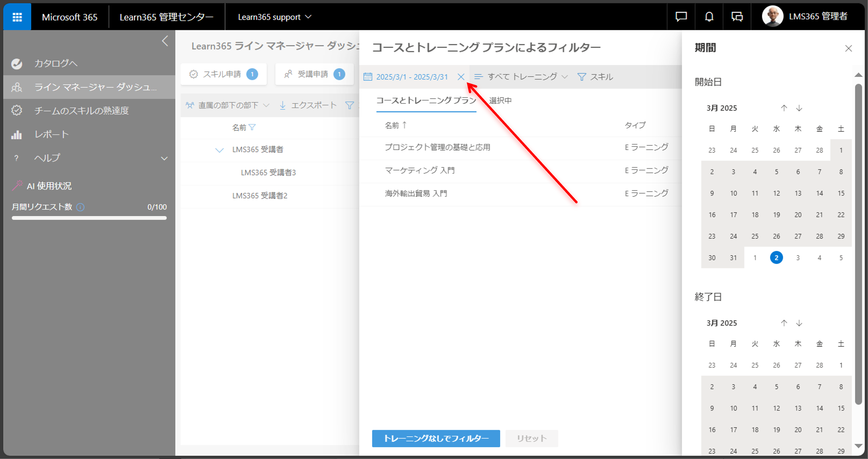Pick highlighted day 2 in 開始日 calendar

point(776,258)
